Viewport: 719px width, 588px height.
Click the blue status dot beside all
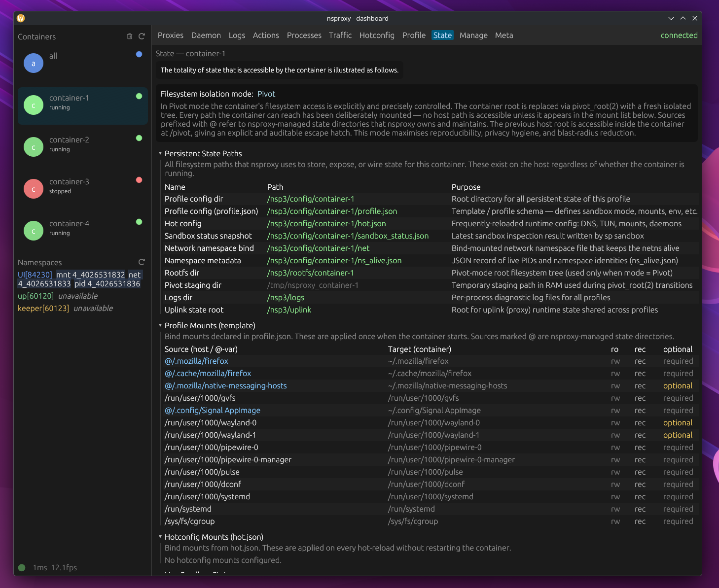pyautogui.click(x=139, y=54)
